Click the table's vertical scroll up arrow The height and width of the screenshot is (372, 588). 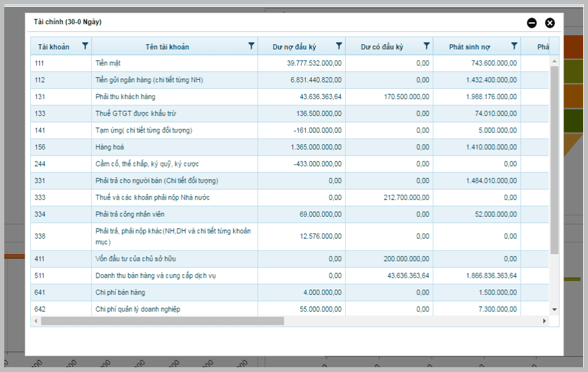click(x=554, y=60)
